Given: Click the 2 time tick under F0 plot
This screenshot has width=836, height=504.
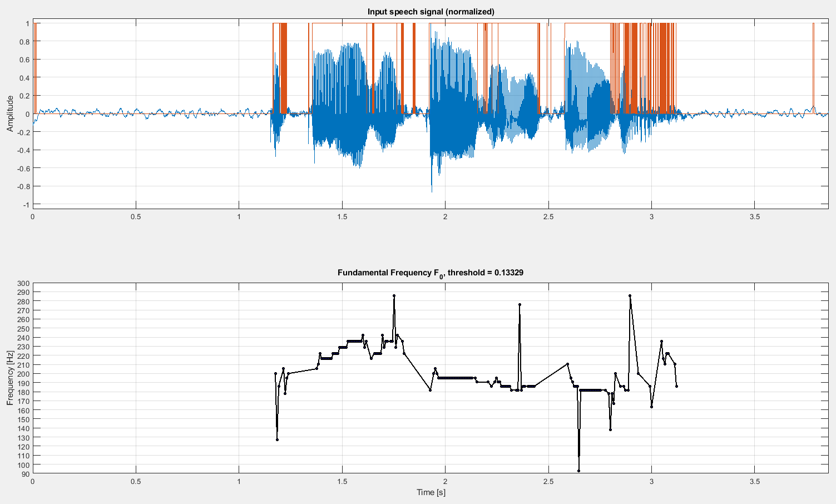Looking at the screenshot, I should click(445, 481).
